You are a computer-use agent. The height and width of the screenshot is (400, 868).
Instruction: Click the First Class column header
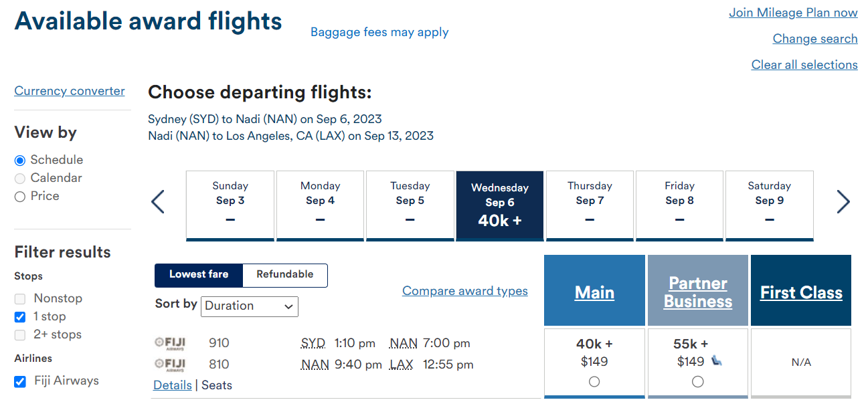801,292
